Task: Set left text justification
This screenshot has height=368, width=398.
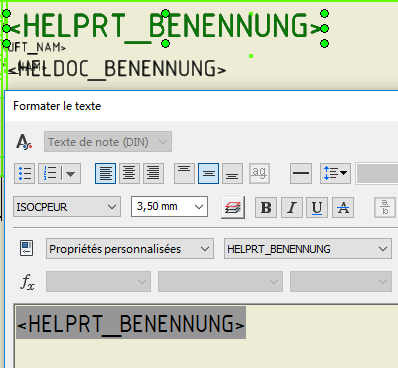Action: click(106, 173)
